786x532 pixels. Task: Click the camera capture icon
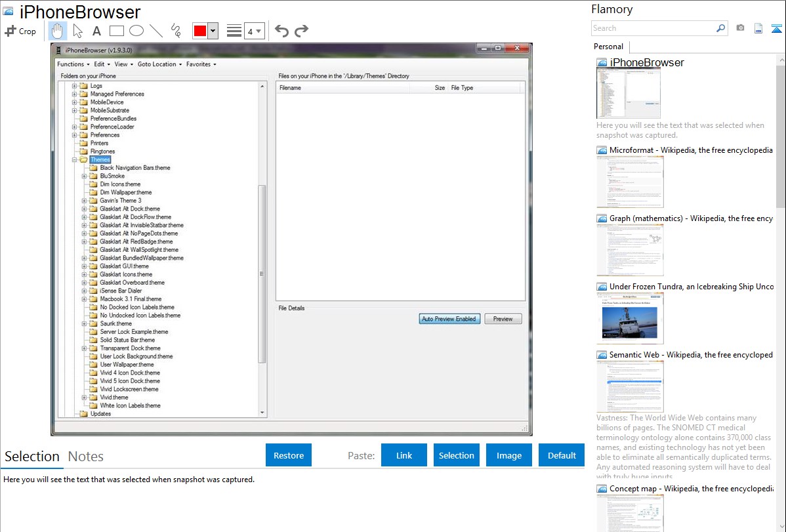(x=740, y=28)
